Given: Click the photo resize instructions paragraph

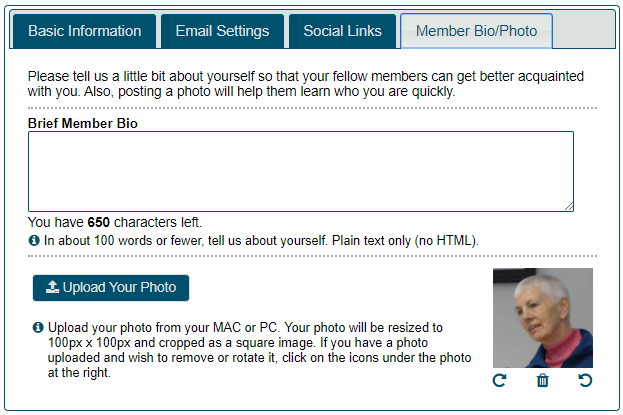Looking at the screenshot, I should (x=259, y=350).
